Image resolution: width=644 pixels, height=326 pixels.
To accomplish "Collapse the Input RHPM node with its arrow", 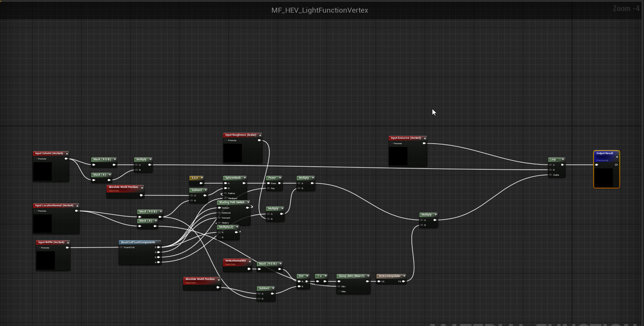I will click(x=68, y=242).
